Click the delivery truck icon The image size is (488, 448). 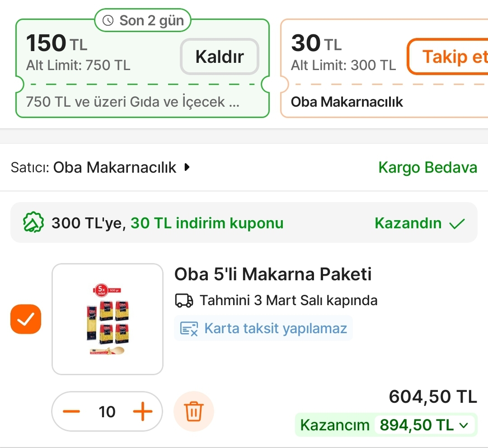pos(183,300)
